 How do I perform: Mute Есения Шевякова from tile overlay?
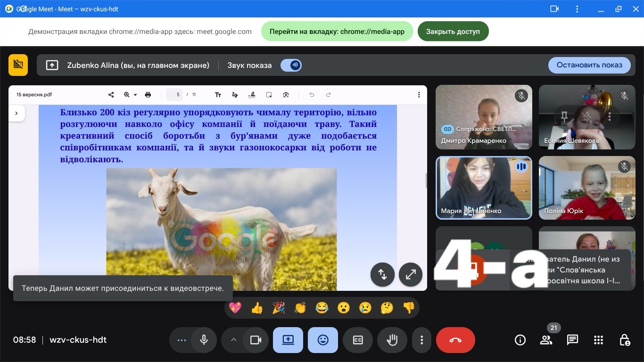587,116
